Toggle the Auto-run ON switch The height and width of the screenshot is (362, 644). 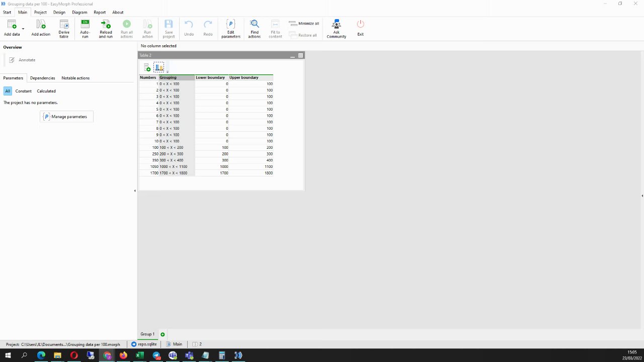click(x=85, y=24)
